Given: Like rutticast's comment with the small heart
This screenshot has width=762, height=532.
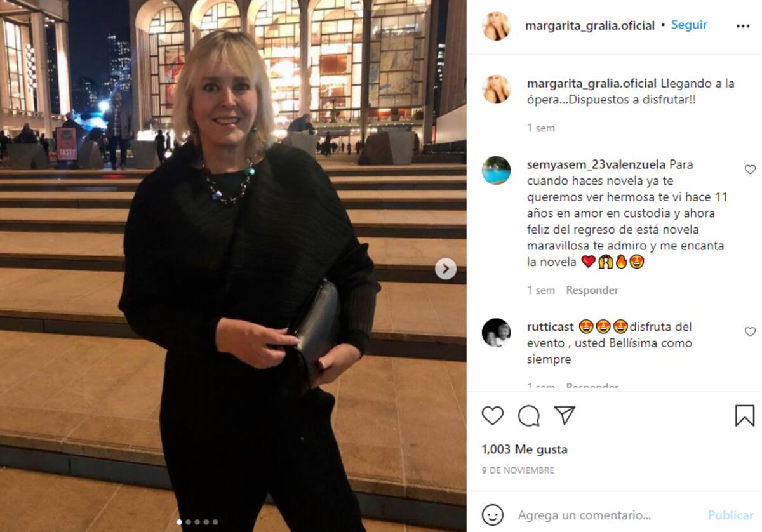Looking at the screenshot, I should pyautogui.click(x=750, y=331).
